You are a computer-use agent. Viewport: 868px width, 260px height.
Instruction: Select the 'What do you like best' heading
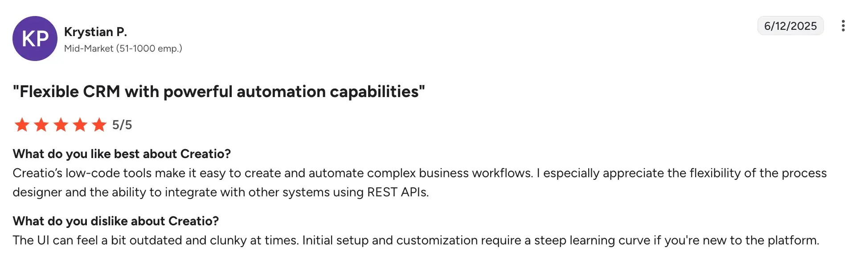click(x=122, y=154)
